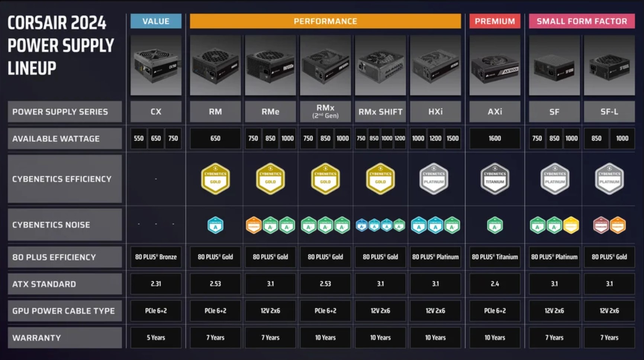Screen dimensions: 644x360
Task: Click the CYBENETICS EFFICIENCY row label
Action: tap(65, 179)
